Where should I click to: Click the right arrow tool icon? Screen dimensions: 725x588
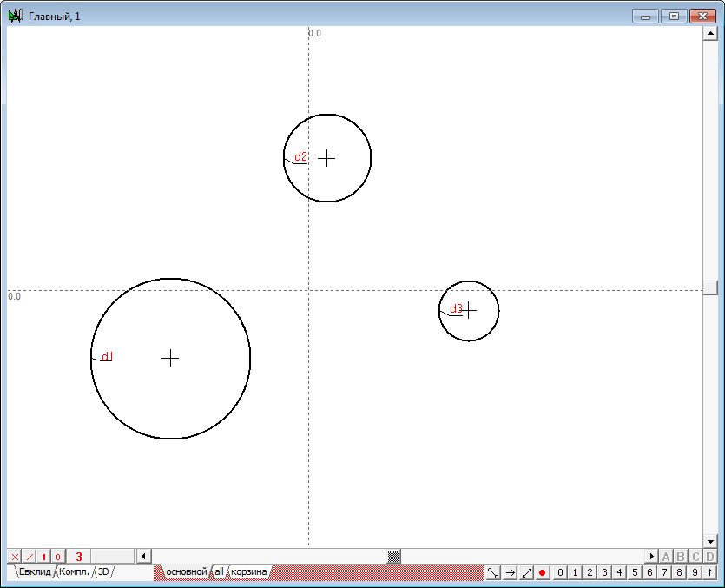(x=510, y=572)
